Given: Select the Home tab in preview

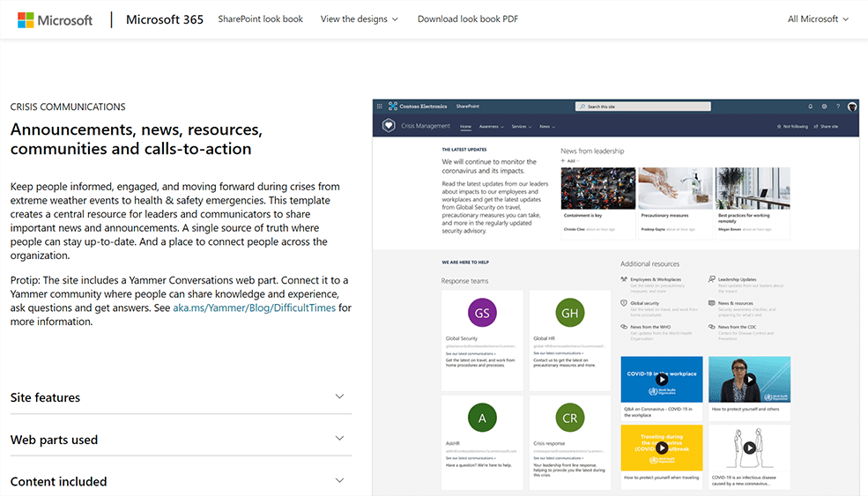Looking at the screenshot, I should click(465, 126).
